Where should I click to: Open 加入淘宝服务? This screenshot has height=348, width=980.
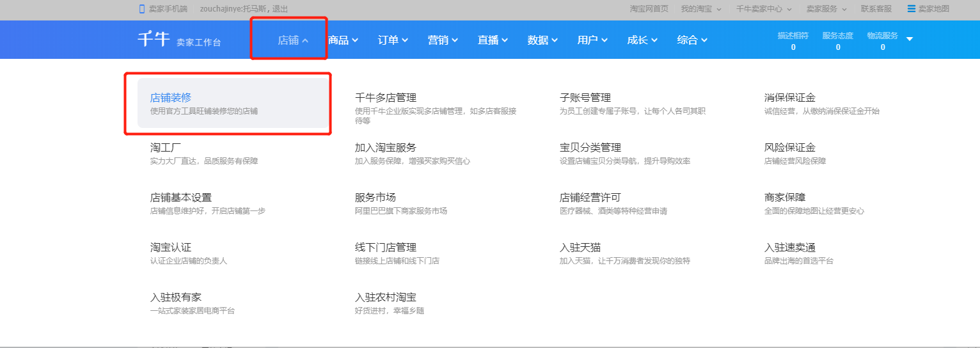tap(386, 147)
